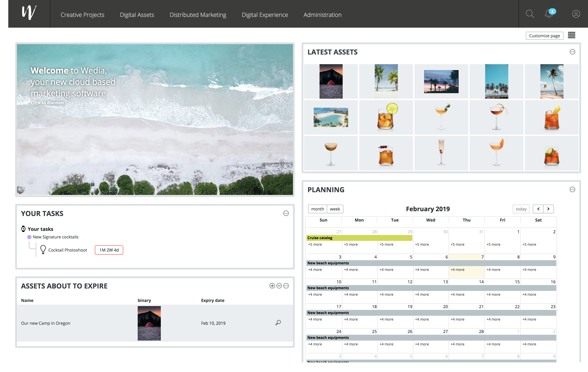588x372 pixels.
Task: Expand +5 more on Wednesday Jan 30
Action: pos(422,244)
